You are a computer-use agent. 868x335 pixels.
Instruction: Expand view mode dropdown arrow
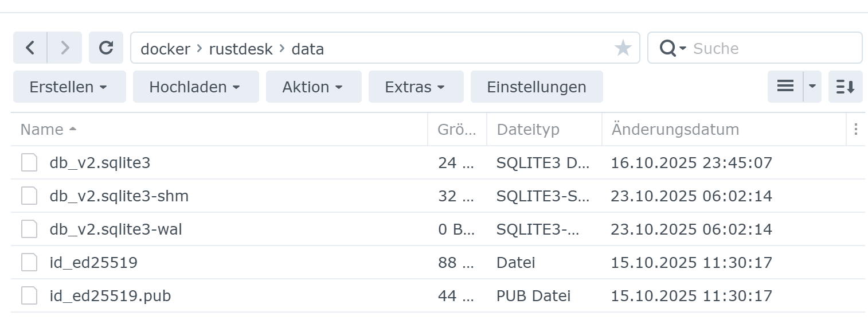(812, 87)
